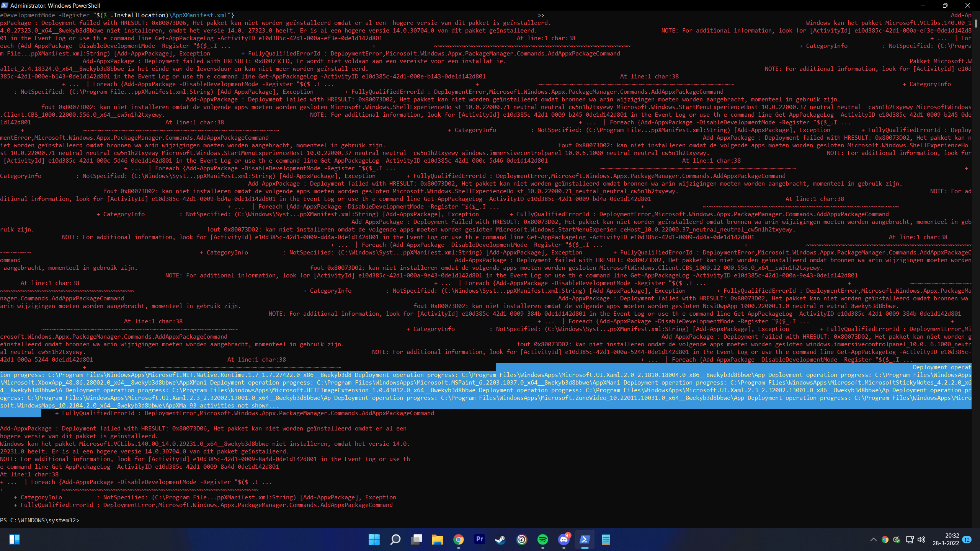
Task: Open the clock showing 20:32 28-3-2022
Action: [946, 540]
